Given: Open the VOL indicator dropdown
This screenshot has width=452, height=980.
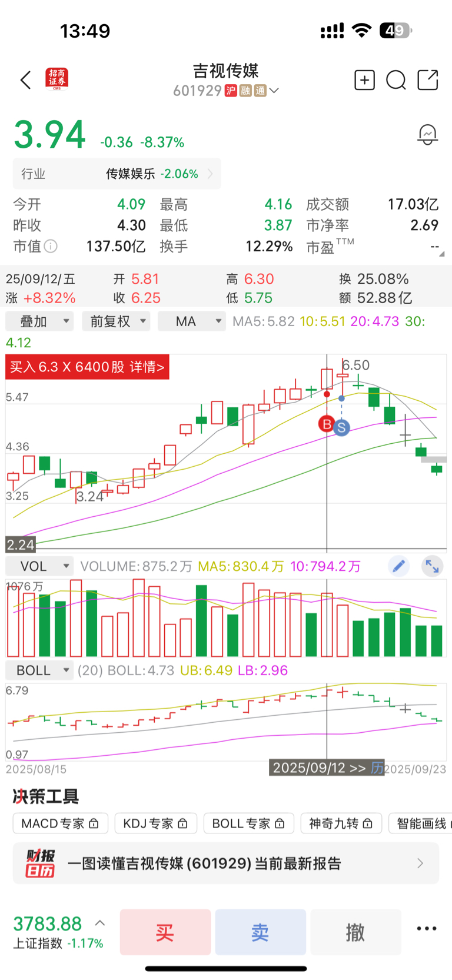Looking at the screenshot, I should tap(39, 566).
